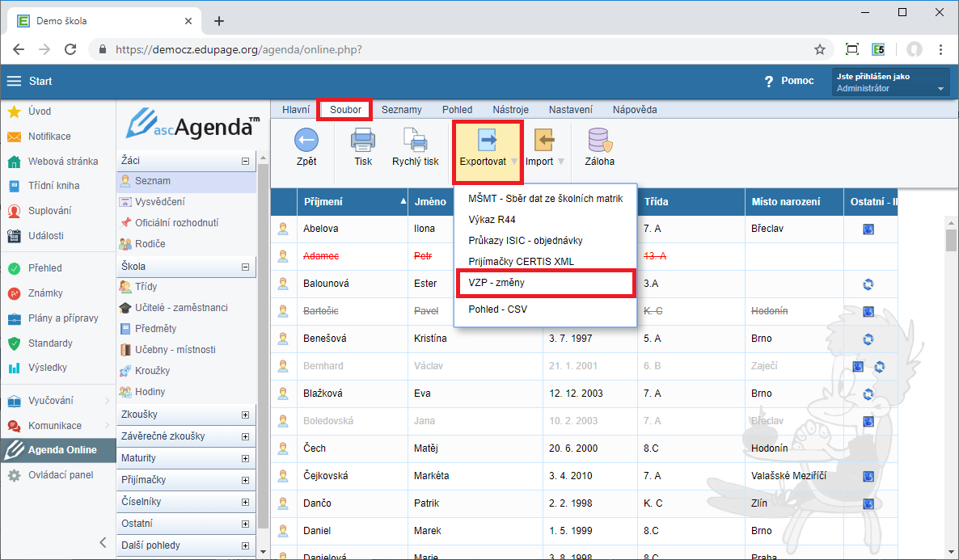Expand the Zkoušky section

245,415
